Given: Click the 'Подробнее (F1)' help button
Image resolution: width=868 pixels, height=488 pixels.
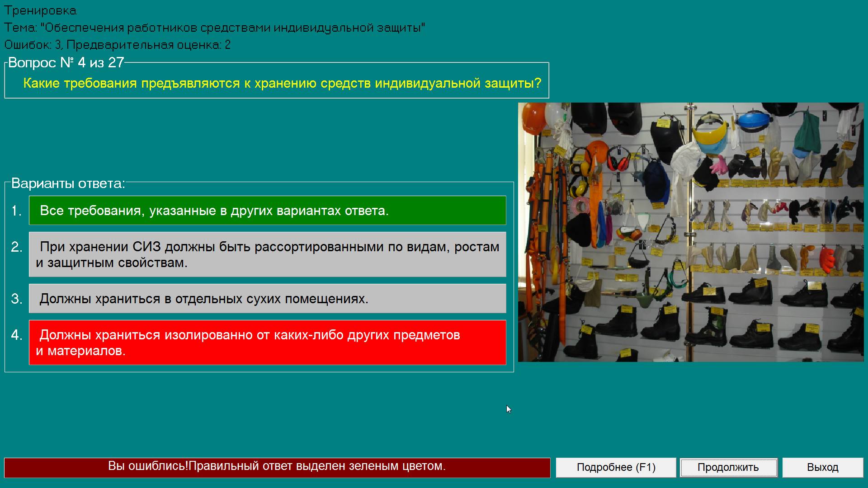Looking at the screenshot, I should (x=617, y=467).
